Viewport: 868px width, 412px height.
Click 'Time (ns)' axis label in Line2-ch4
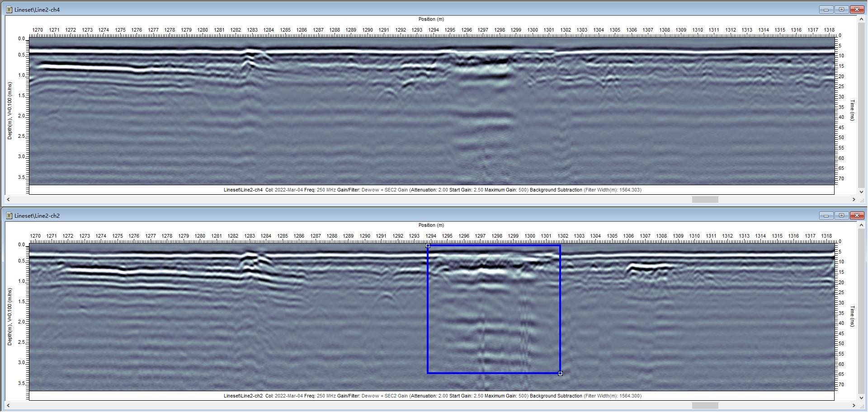pyautogui.click(x=853, y=110)
